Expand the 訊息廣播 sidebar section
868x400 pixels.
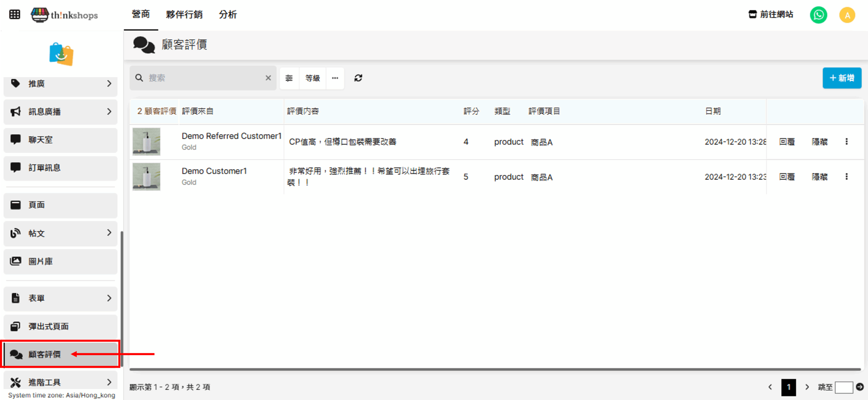click(60, 112)
